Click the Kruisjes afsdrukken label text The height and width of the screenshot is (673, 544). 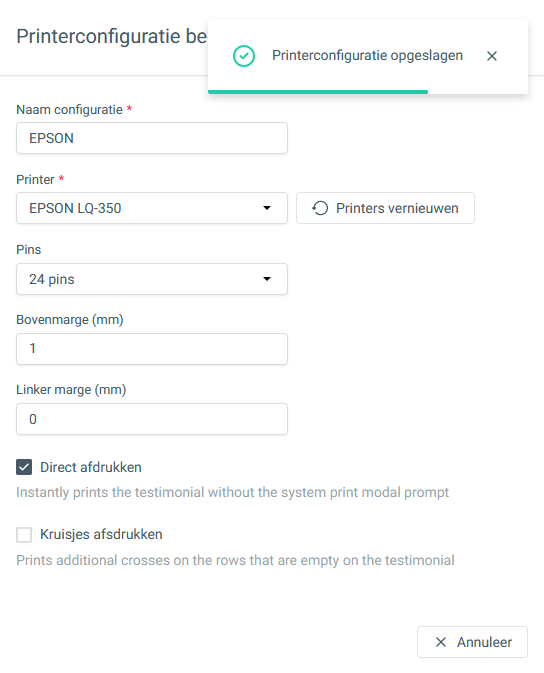point(101,534)
